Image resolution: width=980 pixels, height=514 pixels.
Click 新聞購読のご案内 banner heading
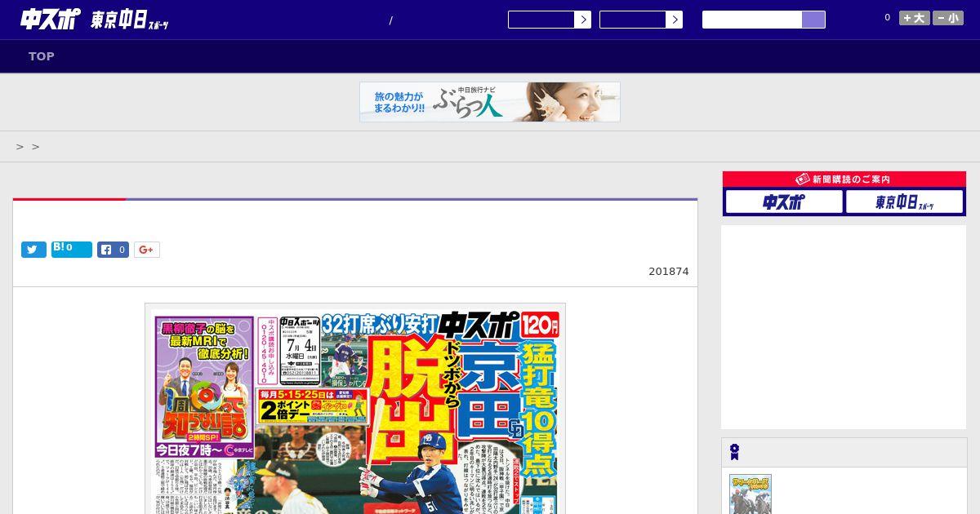pos(844,179)
